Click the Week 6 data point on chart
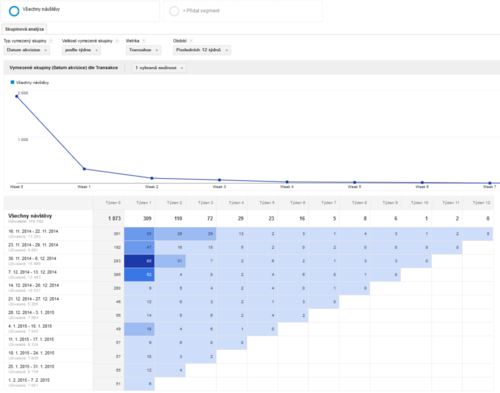The height and width of the screenshot is (393, 500). tap(422, 183)
